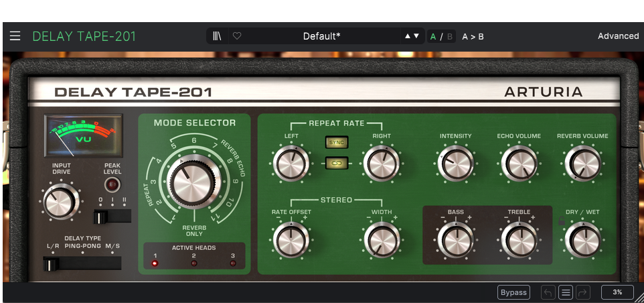Click active head 3 LED
The width and height of the screenshot is (644, 303).
click(233, 263)
